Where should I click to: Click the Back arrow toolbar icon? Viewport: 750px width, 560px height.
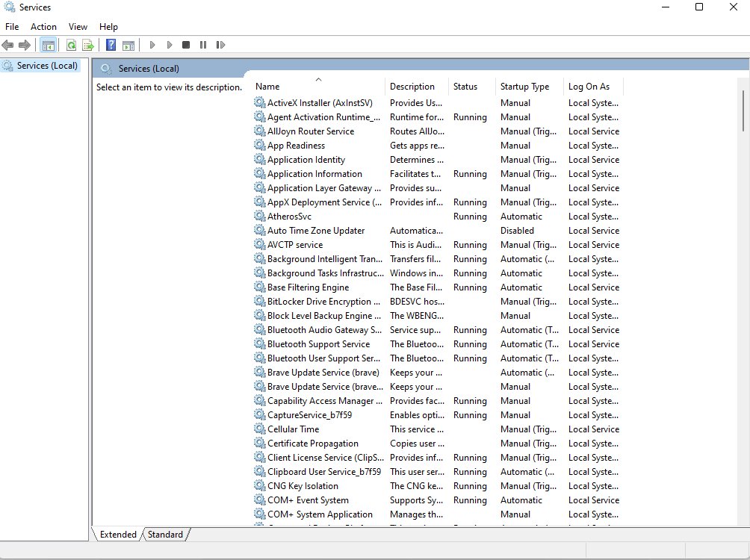(x=7, y=45)
